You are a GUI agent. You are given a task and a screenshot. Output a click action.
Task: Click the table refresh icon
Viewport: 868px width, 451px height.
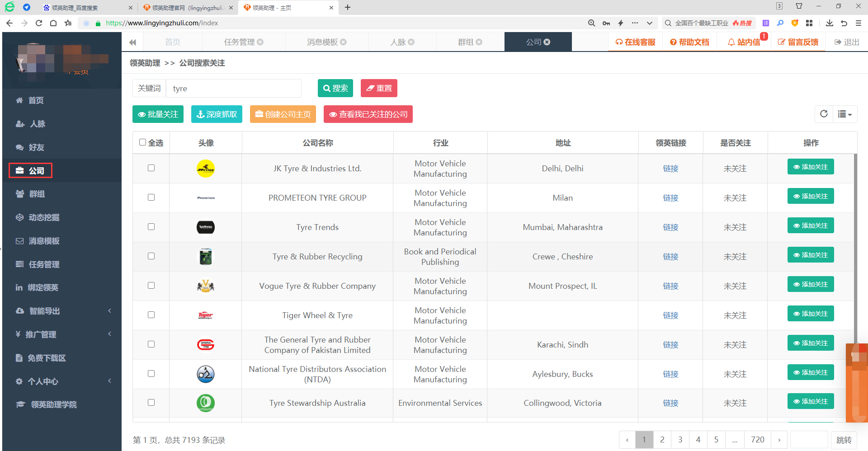824,114
